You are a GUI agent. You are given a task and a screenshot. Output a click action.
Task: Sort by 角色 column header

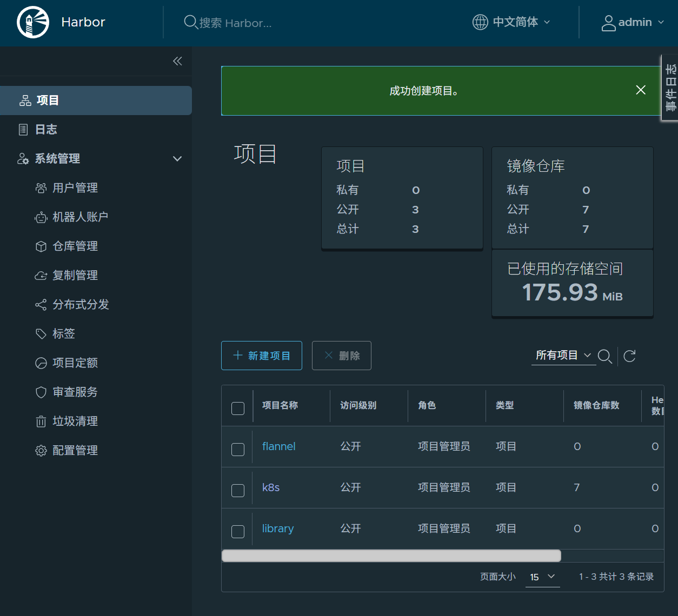point(427,405)
